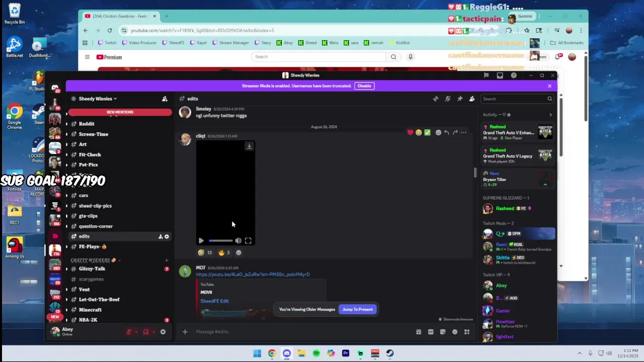
Task: Download the video attachment from cliqt
Action: tap(249, 146)
